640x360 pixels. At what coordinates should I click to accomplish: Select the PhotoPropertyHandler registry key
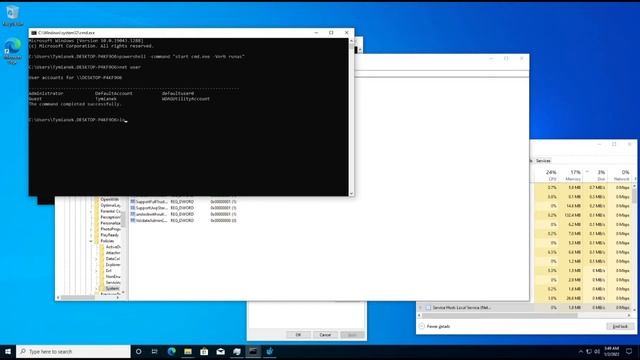pyautogui.click(x=110, y=229)
